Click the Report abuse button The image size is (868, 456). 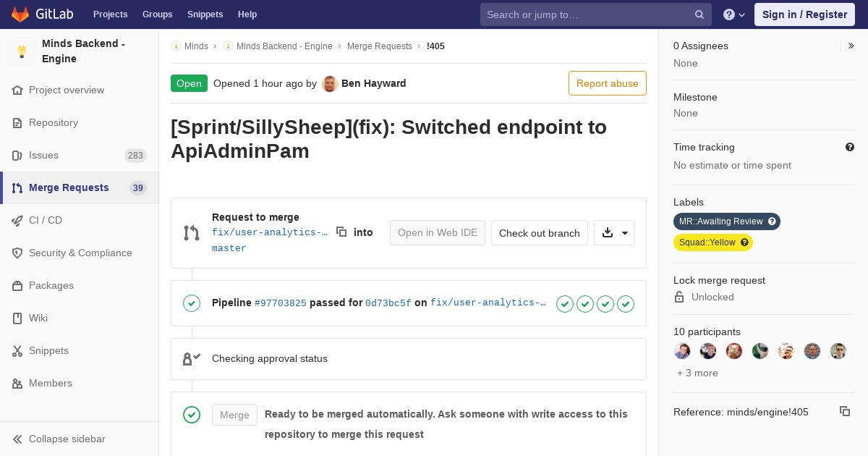608,83
